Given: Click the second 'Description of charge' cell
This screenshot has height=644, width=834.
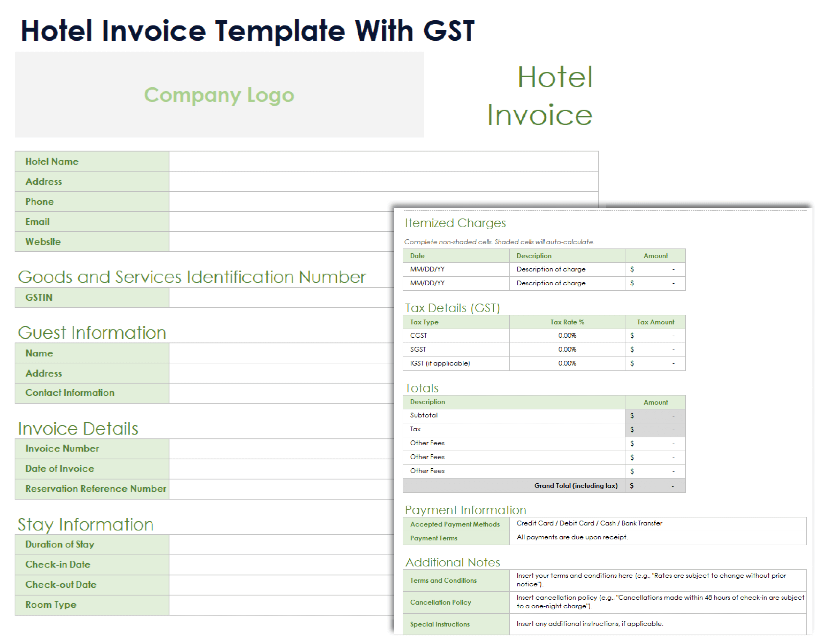Looking at the screenshot, I should 567,283.
